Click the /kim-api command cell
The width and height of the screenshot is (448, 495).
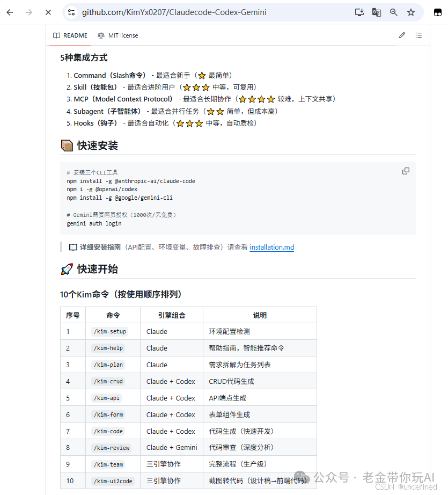[x=113, y=398]
